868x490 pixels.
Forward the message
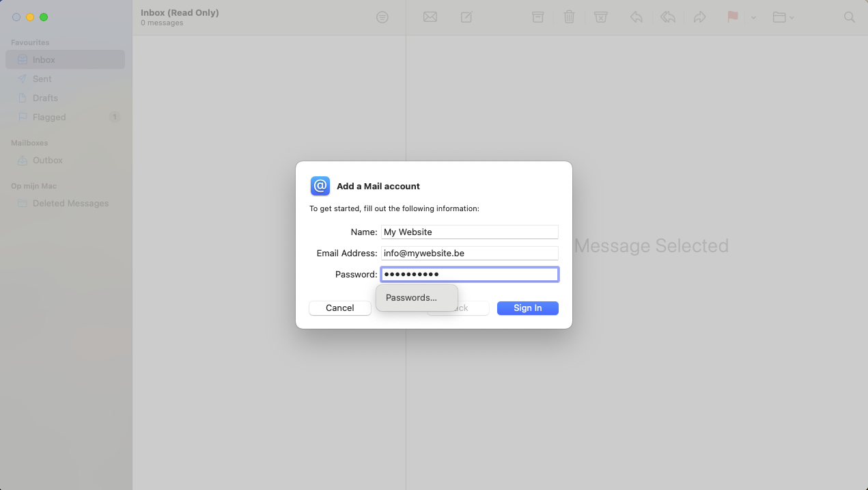click(699, 16)
